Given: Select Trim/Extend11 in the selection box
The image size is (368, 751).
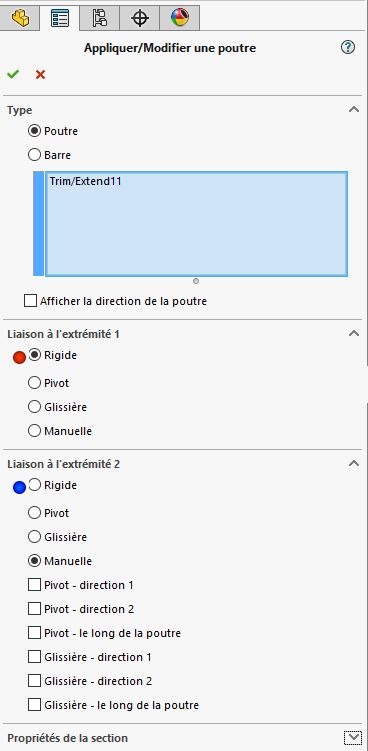Looking at the screenshot, I should 85,182.
